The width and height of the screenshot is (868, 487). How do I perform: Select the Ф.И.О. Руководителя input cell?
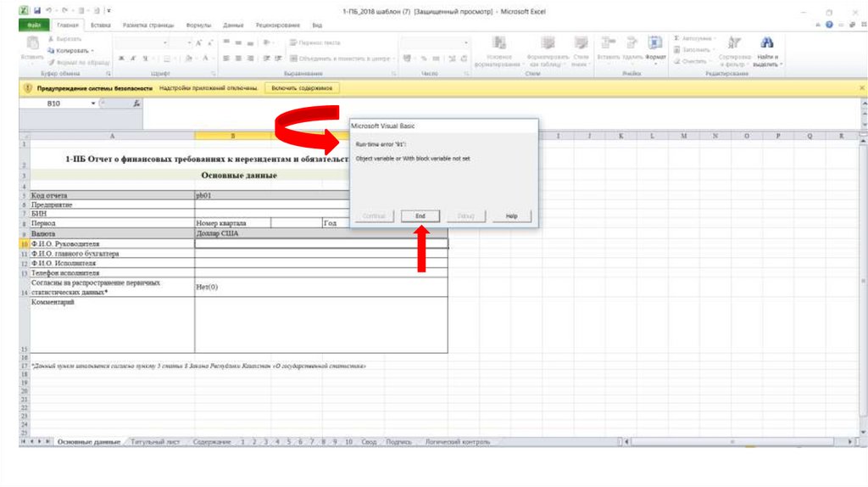point(320,243)
